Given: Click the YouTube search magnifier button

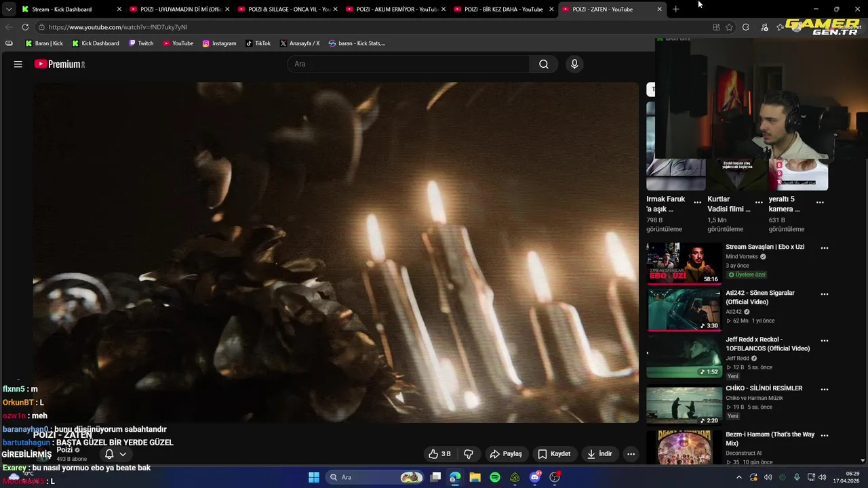Looking at the screenshot, I should click(544, 64).
